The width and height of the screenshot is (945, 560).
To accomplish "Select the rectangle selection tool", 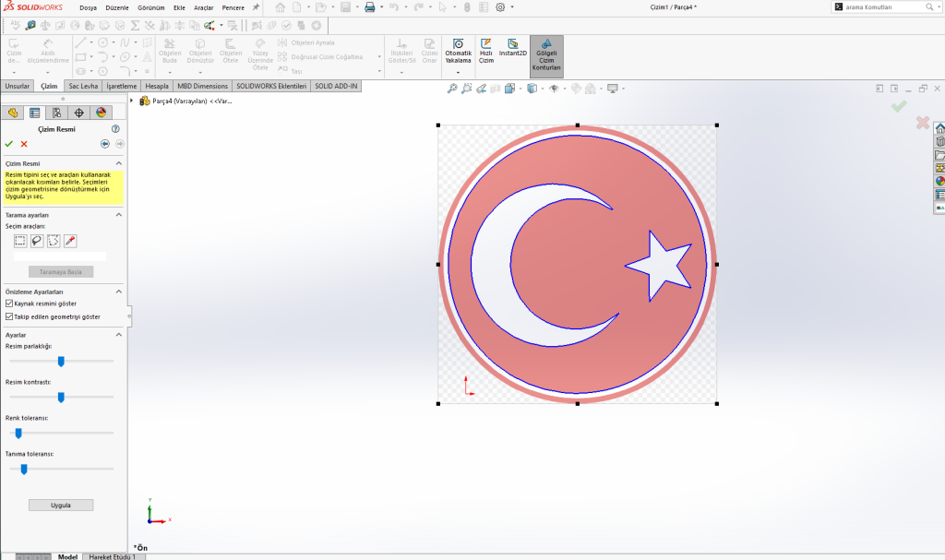I will click(x=20, y=241).
